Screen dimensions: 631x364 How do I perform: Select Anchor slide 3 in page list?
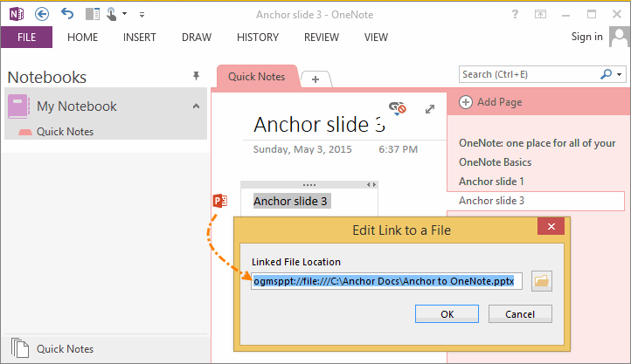tap(535, 201)
